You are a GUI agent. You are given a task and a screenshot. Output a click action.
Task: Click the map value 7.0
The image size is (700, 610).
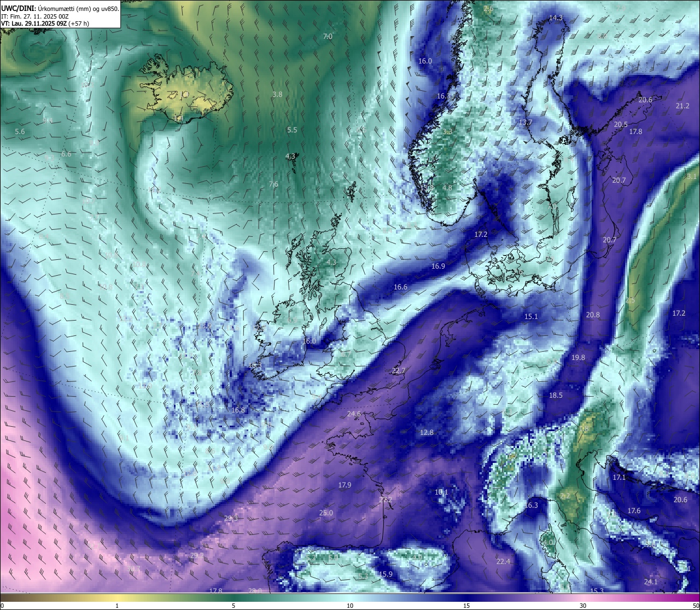328,37
